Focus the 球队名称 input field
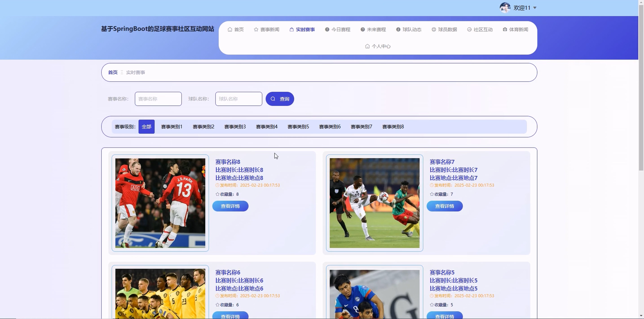644x319 pixels. coord(238,99)
